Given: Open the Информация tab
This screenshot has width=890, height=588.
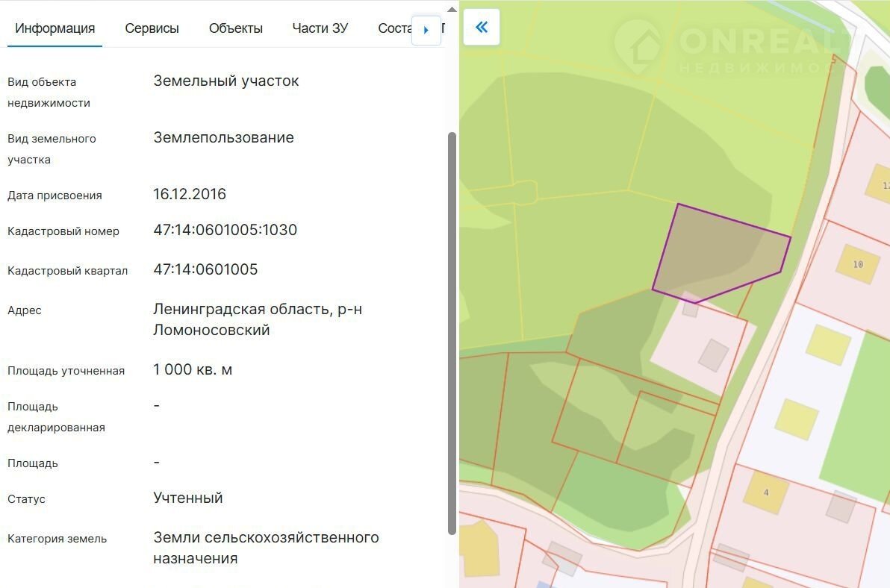Looking at the screenshot, I should (55, 28).
